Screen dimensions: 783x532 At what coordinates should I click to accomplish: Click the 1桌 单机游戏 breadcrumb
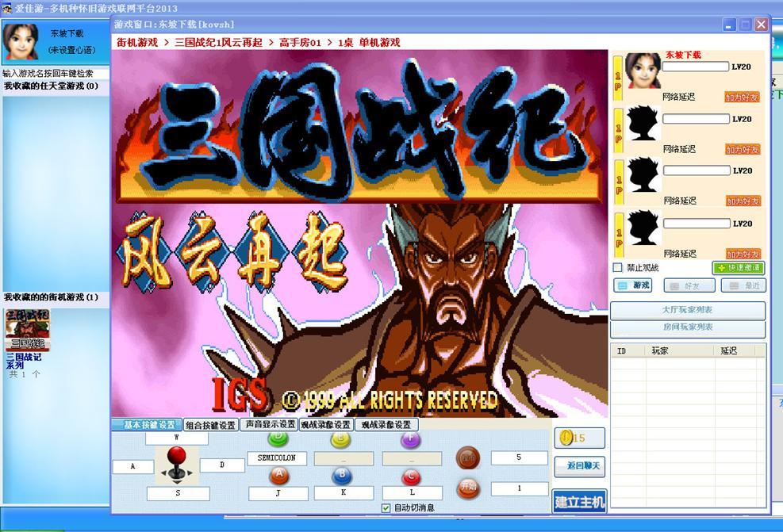coord(370,43)
